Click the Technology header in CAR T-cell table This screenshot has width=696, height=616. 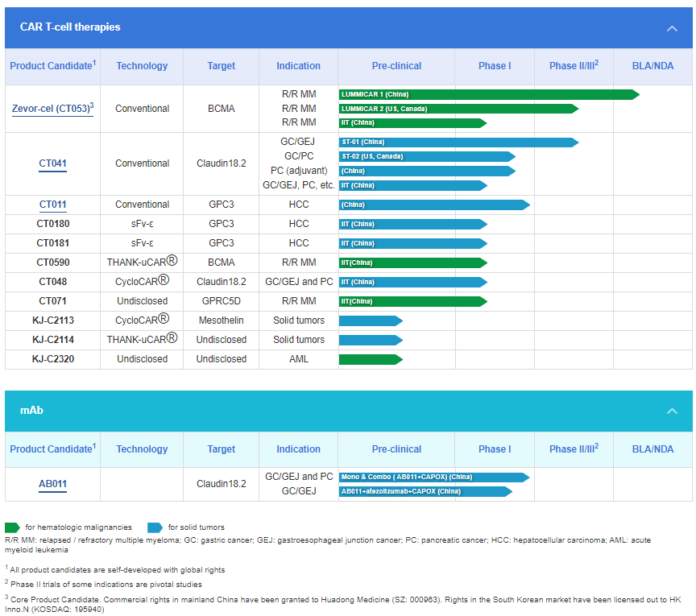click(x=142, y=66)
